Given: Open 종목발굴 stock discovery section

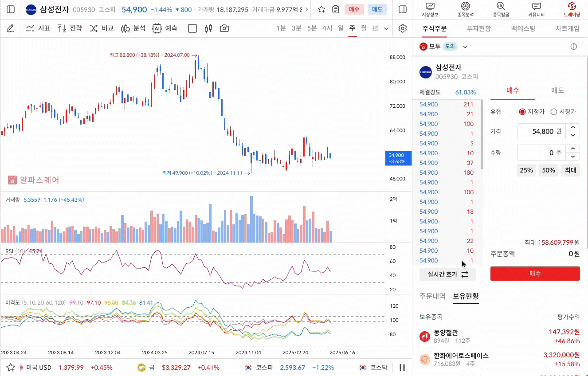Looking at the screenshot, I should click(501, 9).
